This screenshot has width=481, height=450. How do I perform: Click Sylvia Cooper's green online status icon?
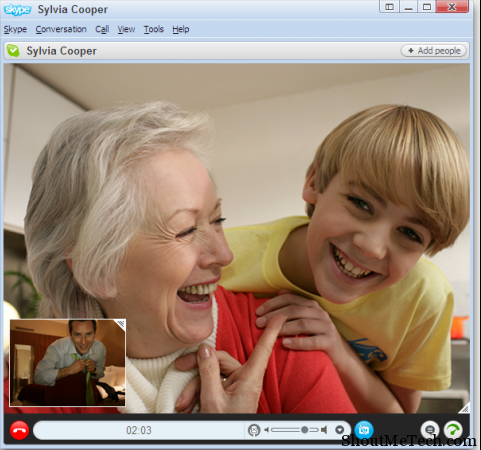13,51
